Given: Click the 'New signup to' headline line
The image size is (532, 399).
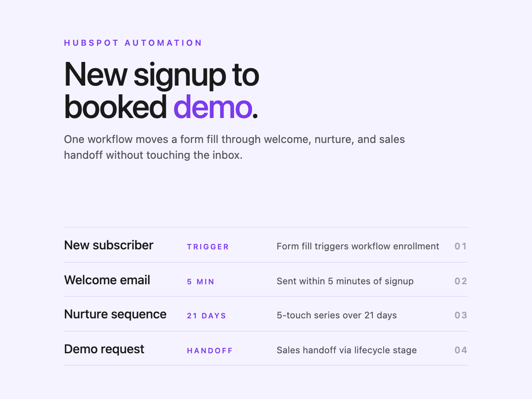Looking at the screenshot, I should (x=161, y=75).
